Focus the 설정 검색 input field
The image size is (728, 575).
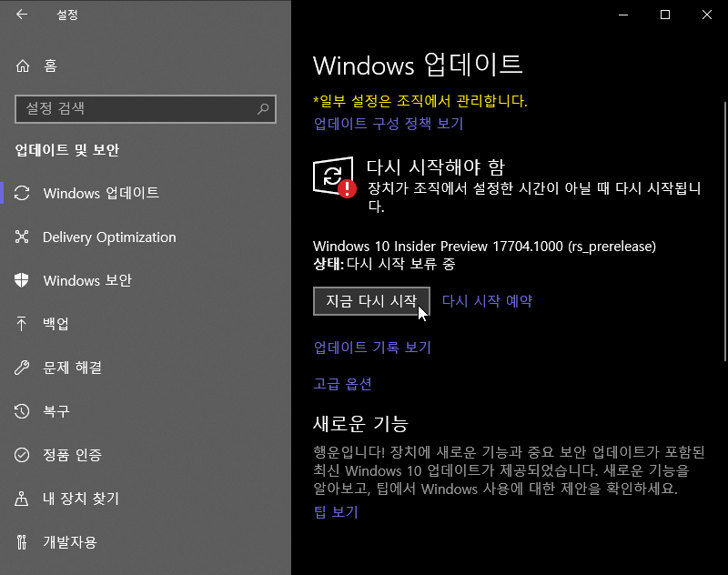[146, 109]
